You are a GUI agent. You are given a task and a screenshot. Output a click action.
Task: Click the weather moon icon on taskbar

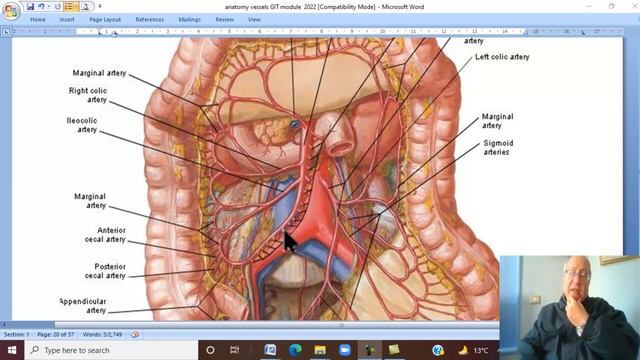point(463,350)
